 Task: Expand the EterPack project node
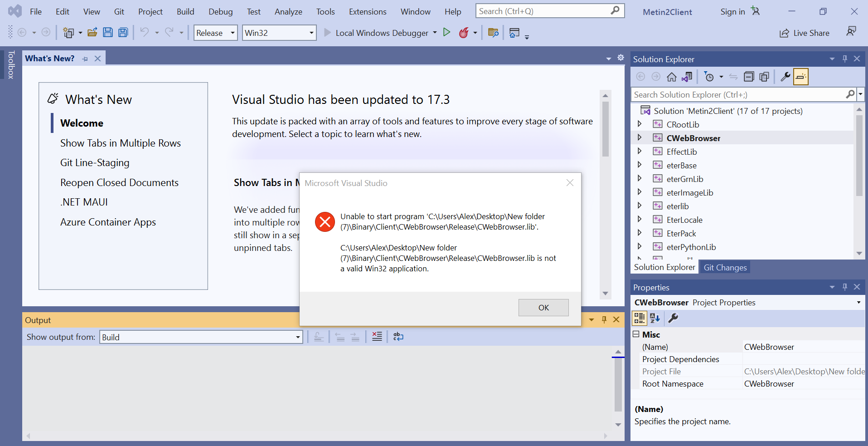click(x=640, y=233)
